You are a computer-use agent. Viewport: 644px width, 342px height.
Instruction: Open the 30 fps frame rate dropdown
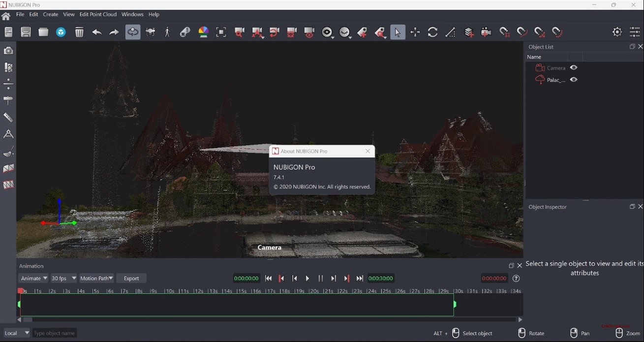(x=63, y=278)
